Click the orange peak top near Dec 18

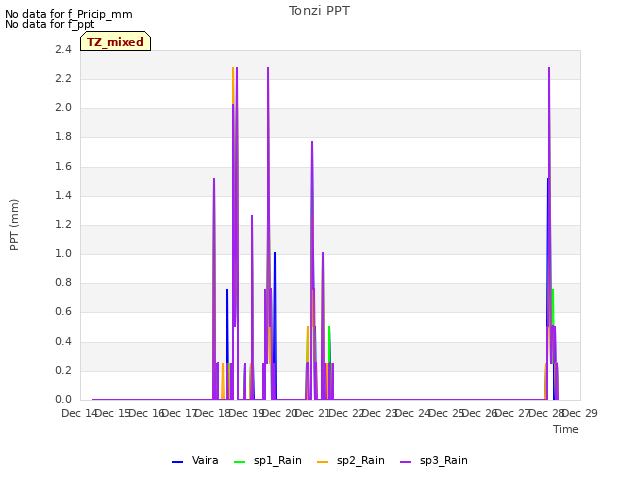(x=233, y=69)
